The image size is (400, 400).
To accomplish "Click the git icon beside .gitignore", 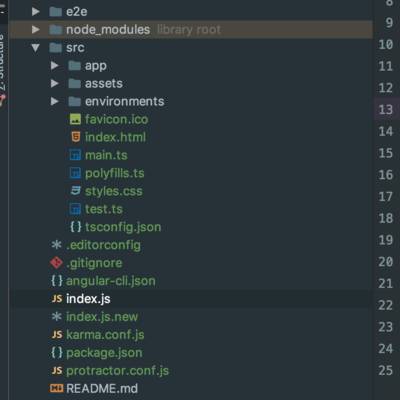I will tap(56, 263).
